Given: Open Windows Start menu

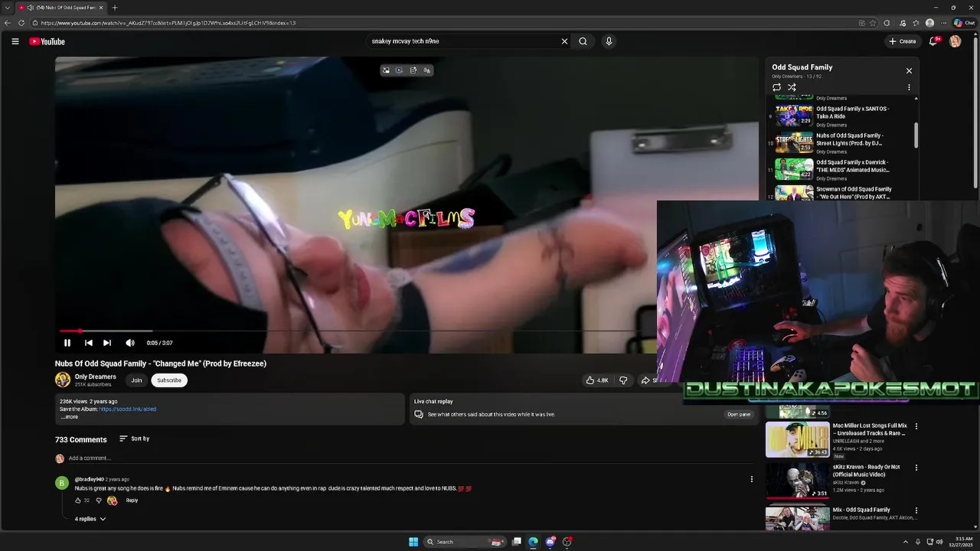Looking at the screenshot, I should (x=413, y=542).
